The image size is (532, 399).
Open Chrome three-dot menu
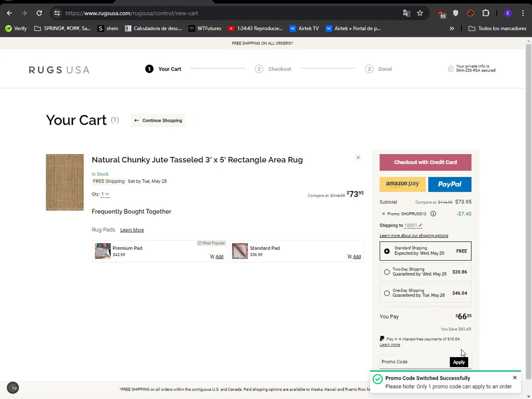click(x=523, y=13)
